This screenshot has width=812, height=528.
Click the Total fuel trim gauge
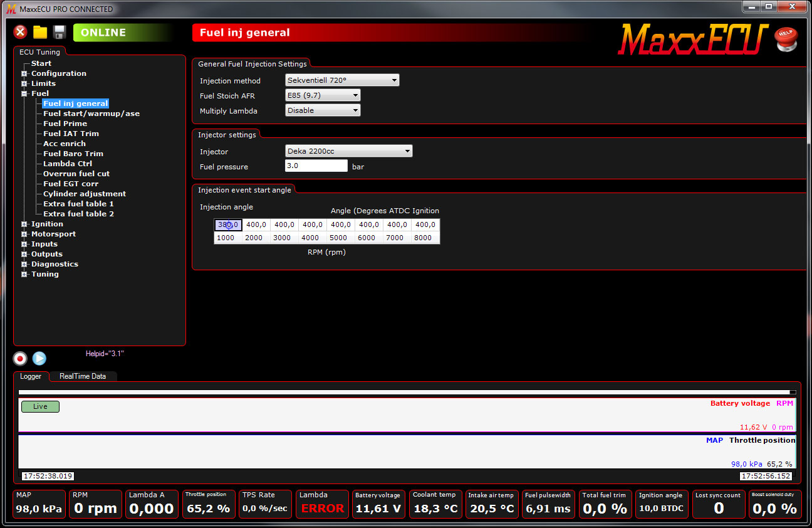click(605, 504)
